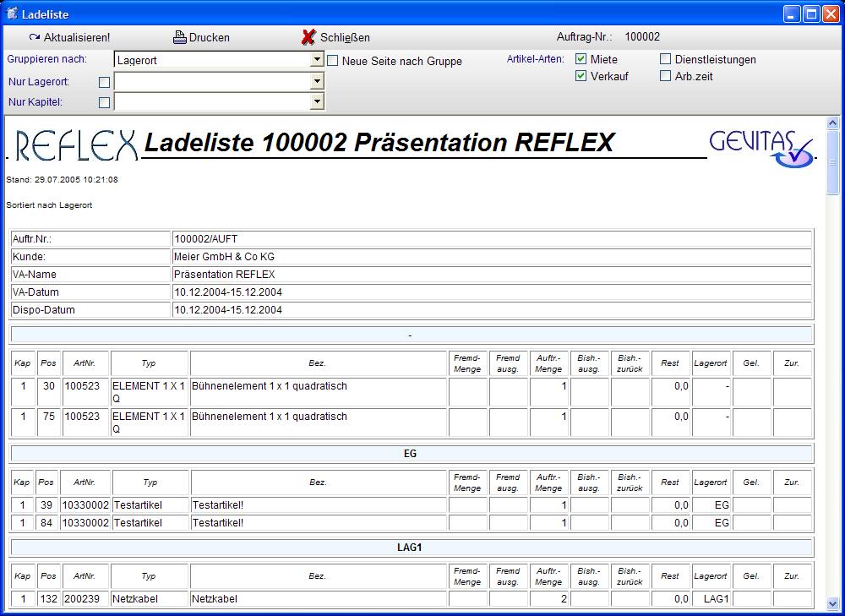Open the Gruppieren nach dropdown arrow

pyautogui.click(x=317, y=60)
